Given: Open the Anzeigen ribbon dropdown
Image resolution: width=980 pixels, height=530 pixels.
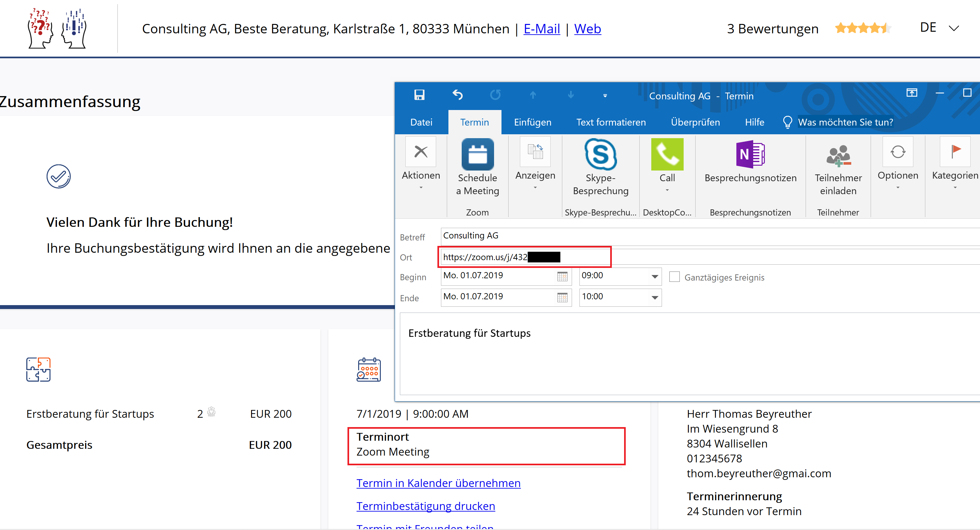Looking at the screenshot, I should [535, 163].
